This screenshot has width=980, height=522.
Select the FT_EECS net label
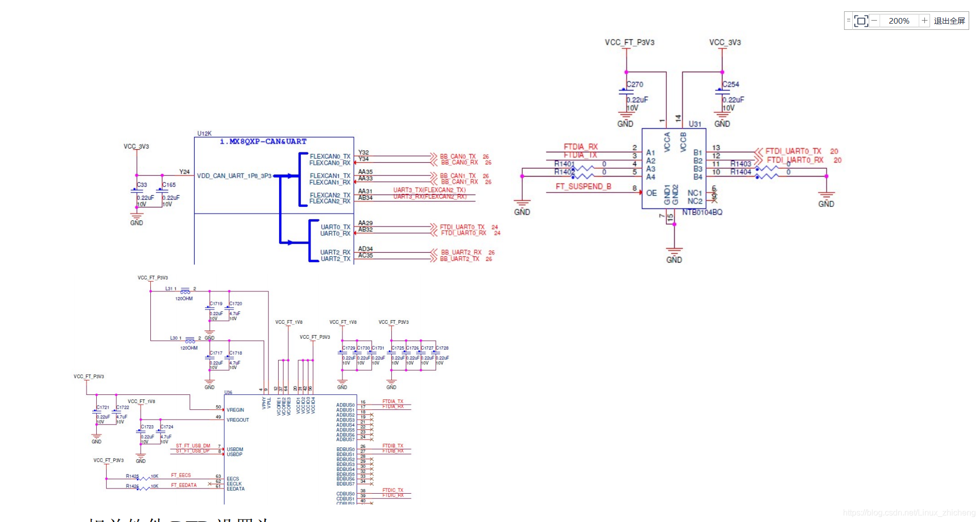[x=181, y=476]
